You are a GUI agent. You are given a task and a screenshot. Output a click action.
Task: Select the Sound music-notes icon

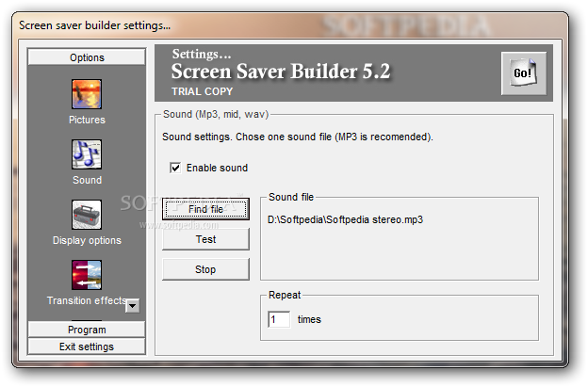click(87, 154)
